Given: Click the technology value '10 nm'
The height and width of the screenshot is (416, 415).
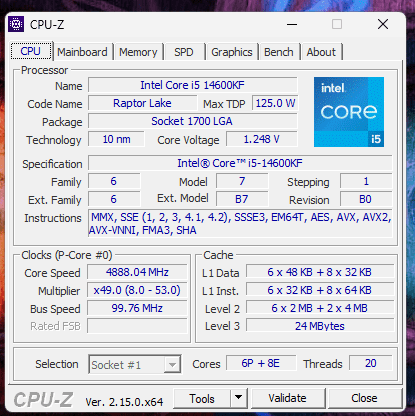Looking at the screenshot, I should (x=116, y=139).
